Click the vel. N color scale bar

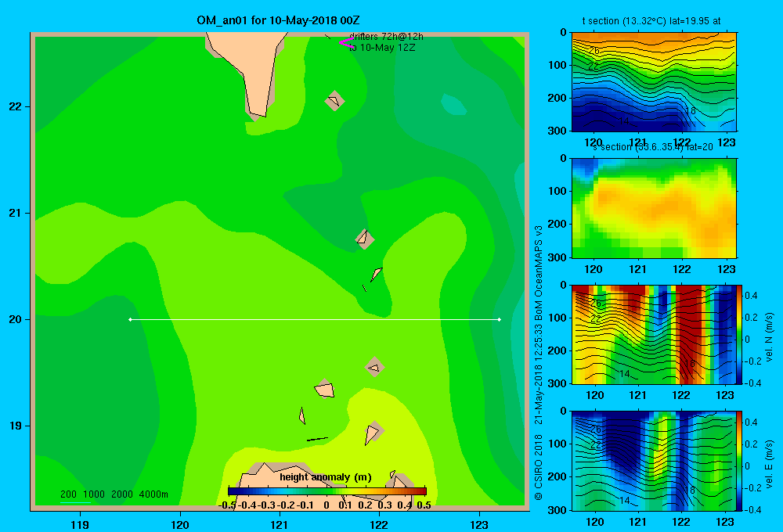[740, 334]
